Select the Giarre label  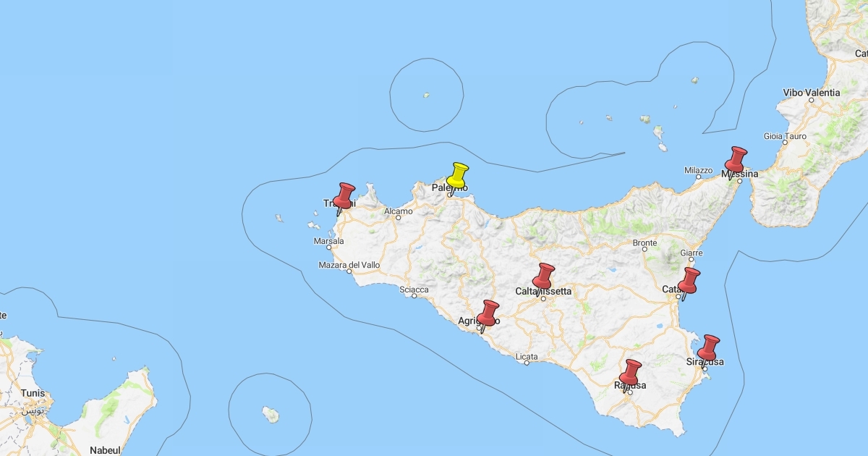pos(692,253)
